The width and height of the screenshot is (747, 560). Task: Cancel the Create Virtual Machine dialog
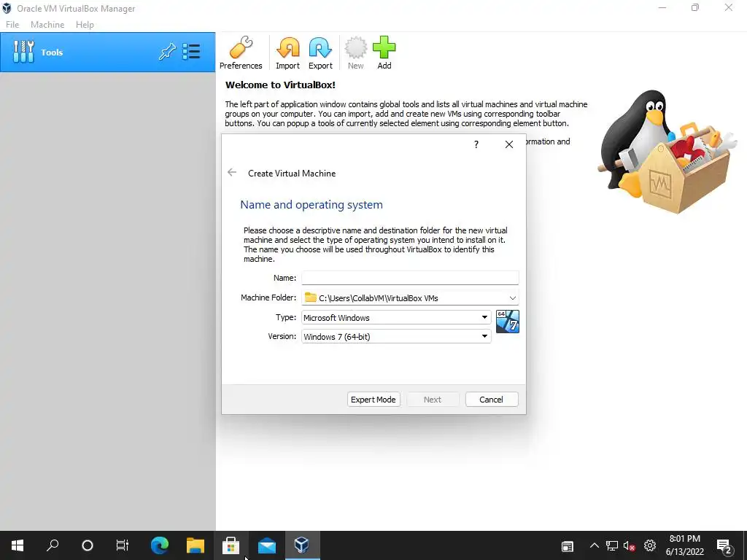pos(492,400)
